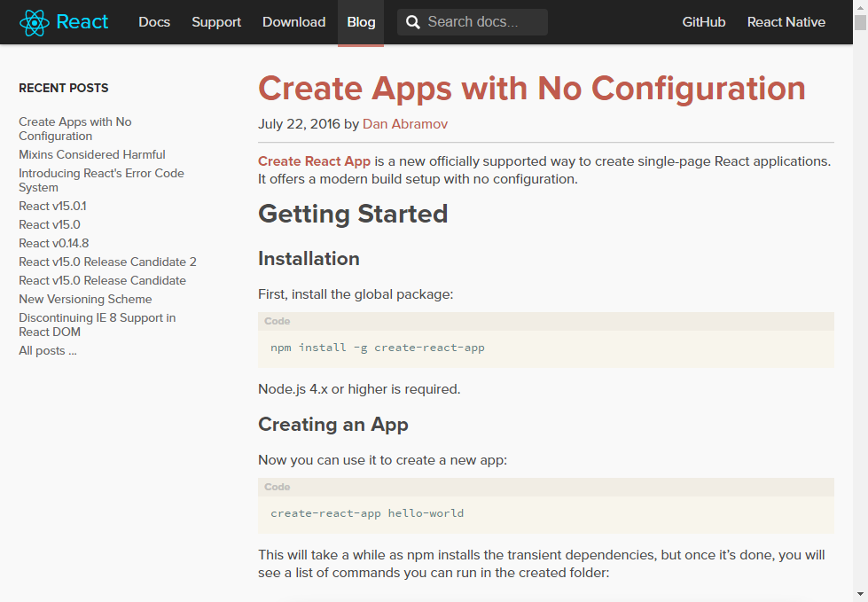This screenshot has width=868, height=602.
Task: Open the Docs menu item
Action: click(x=154, y=22)
